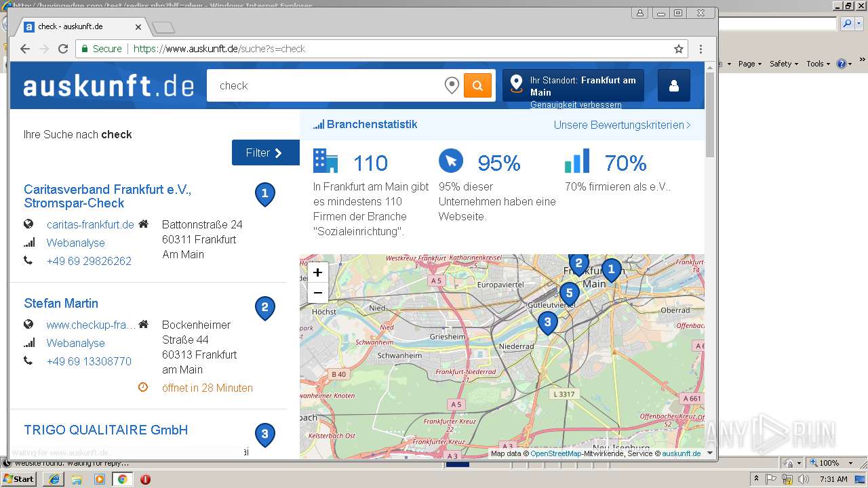Click the IE search magnifier button

click(847, 24)
